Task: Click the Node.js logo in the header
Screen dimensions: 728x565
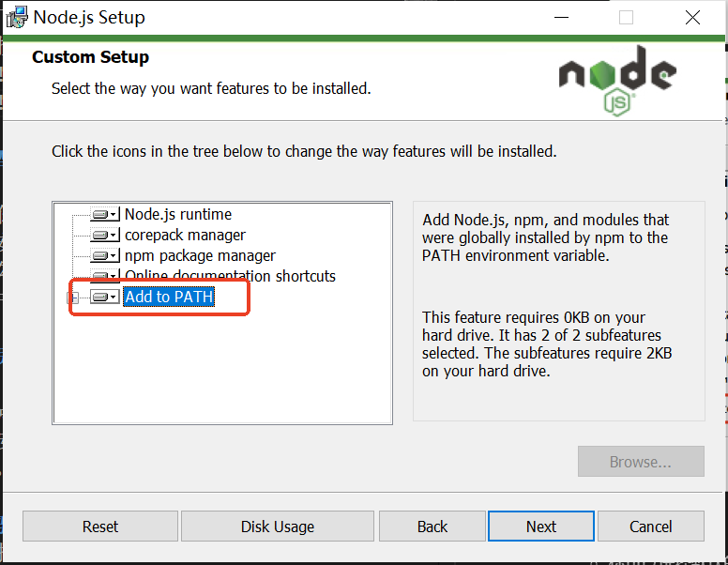Action: [x=616, y=80]
